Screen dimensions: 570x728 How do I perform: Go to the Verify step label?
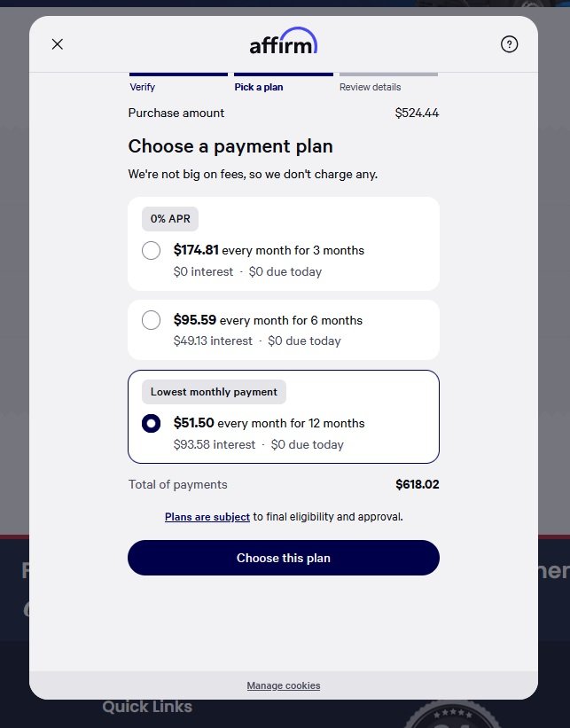142,87
